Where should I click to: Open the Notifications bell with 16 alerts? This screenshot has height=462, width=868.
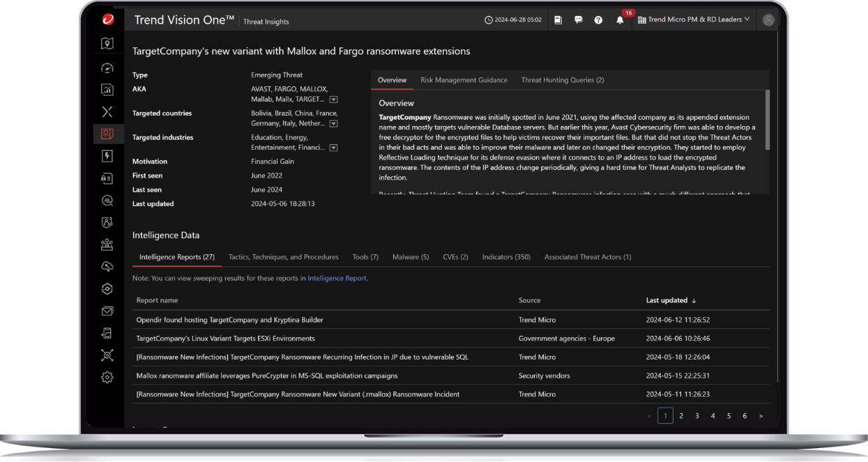(x=620, y=20)
